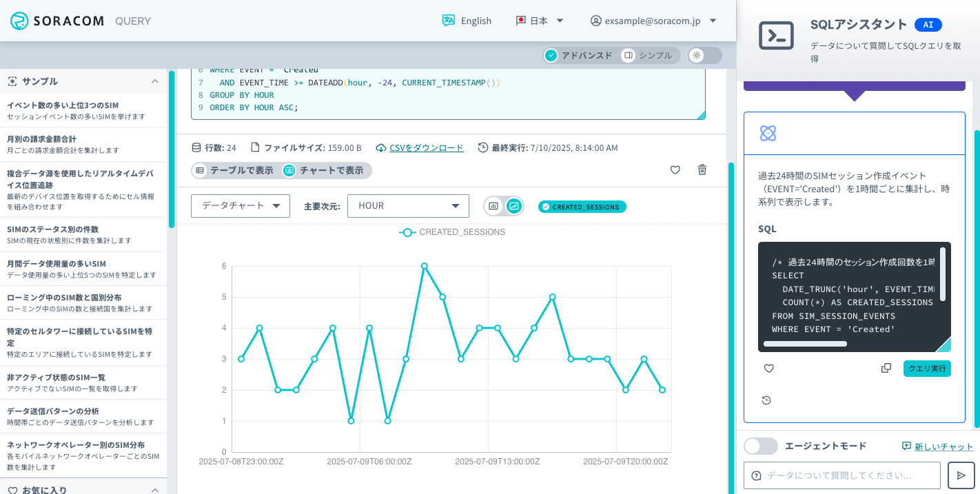
Task: Click the help icon in chat input
Action: pos(757,475)
